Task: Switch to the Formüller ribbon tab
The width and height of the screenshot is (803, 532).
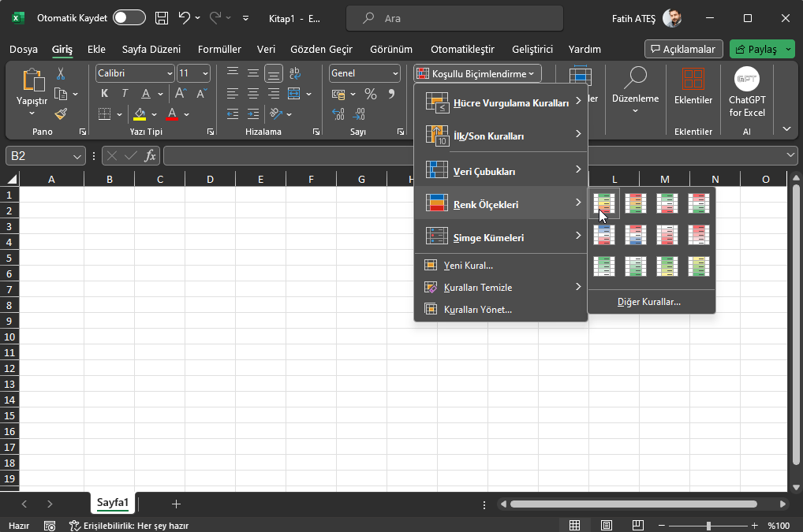Action: [219, 49]
